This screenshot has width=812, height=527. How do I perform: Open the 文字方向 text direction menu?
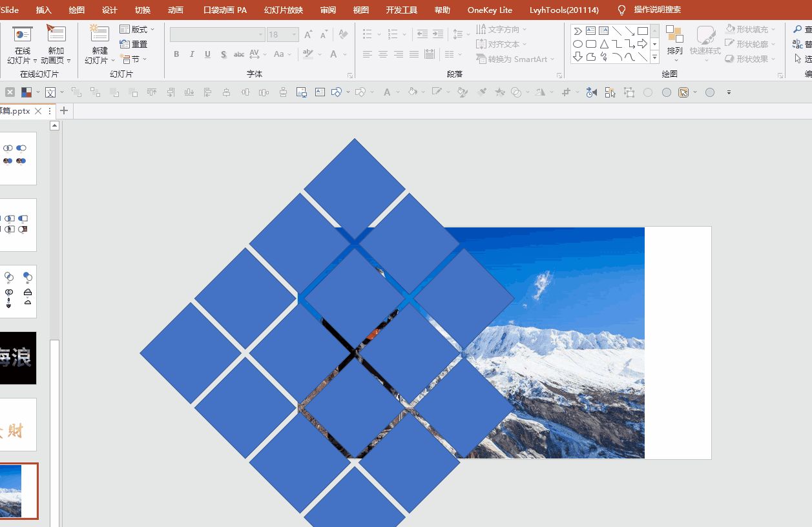click(x=502, y=29)
